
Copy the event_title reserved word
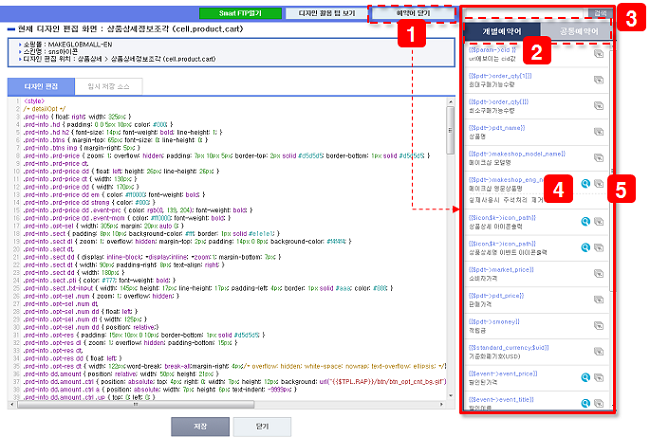pyautogui.click(x=599, y=403)
